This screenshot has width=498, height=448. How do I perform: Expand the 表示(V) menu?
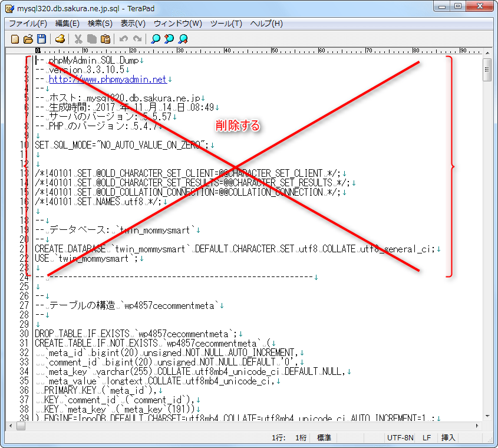click(133, 24)
